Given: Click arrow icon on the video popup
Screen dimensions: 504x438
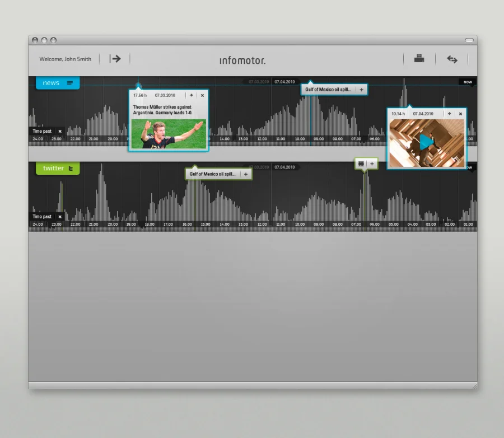Looking at the screenshot, I should (449, 114).
